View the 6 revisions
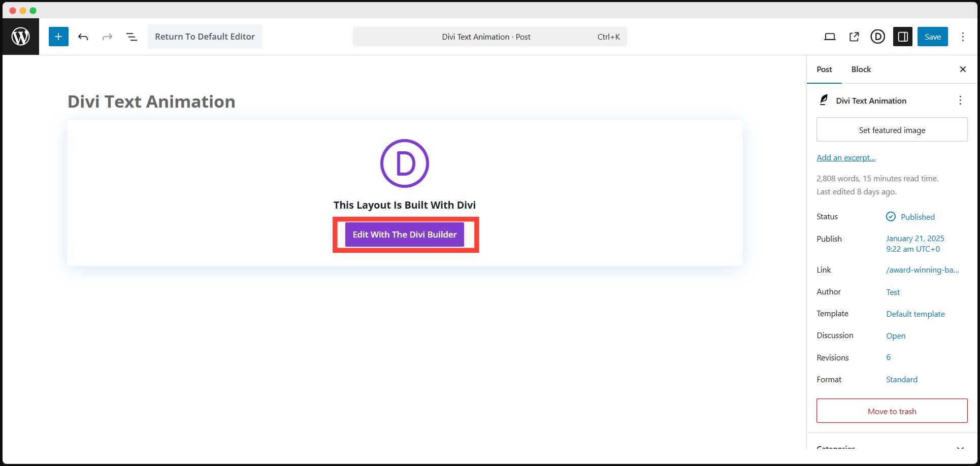Screen dimensions: 980x466 tap(889, 357)
